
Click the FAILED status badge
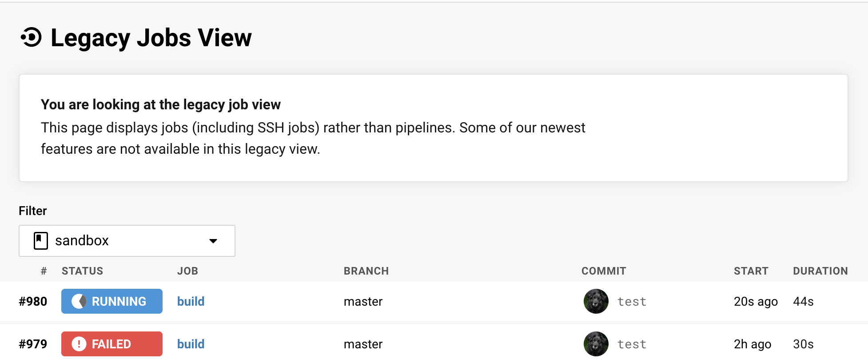click(111, 344)
